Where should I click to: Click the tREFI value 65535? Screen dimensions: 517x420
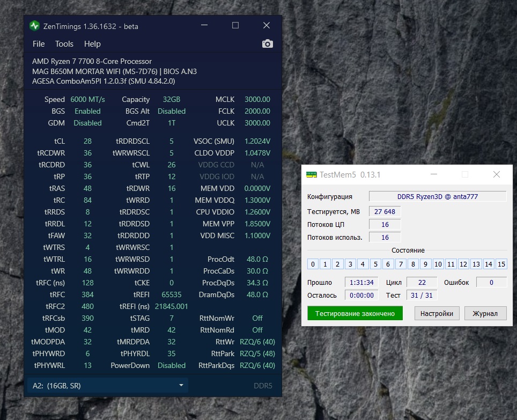172,294
